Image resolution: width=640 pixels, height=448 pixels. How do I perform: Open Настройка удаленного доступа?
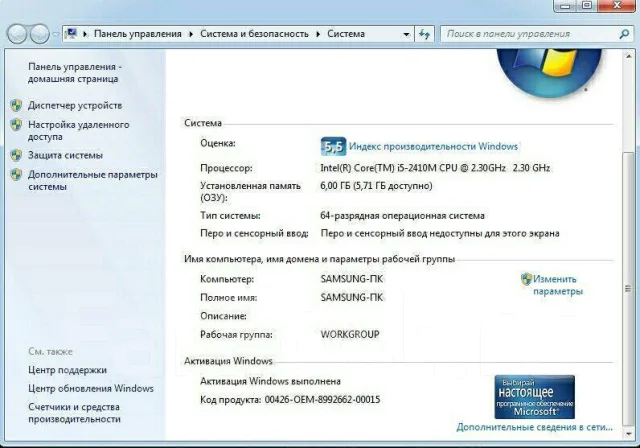pyautogui.click(x=78, y=131)
